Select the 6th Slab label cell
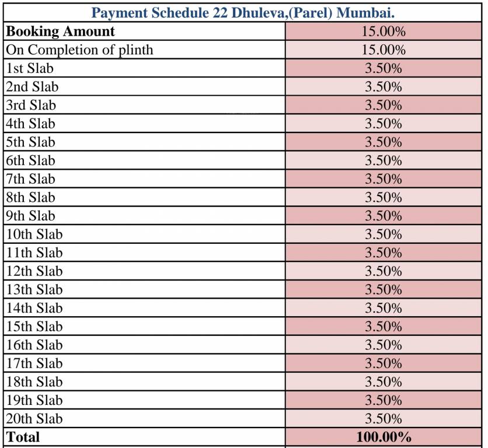Screen dimensions: 488x448 [x=30, y=160]
